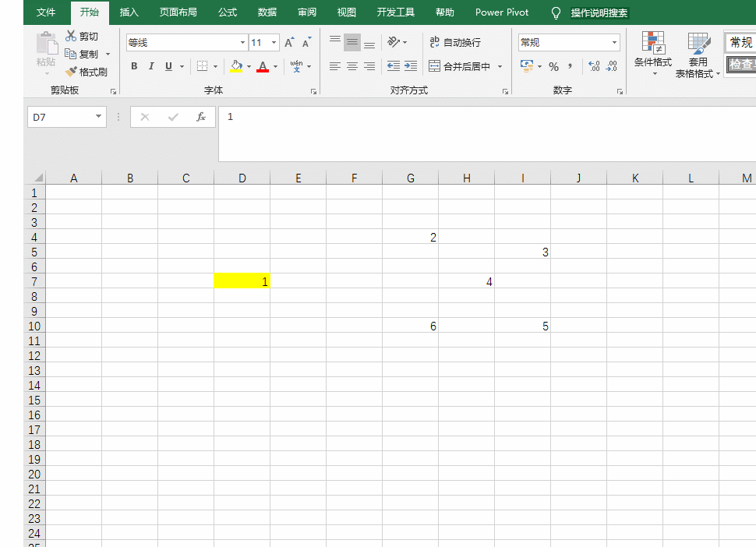756x547 pixels.
Task: Open clipboard group dialog launcher
Action: click(113, 91)
